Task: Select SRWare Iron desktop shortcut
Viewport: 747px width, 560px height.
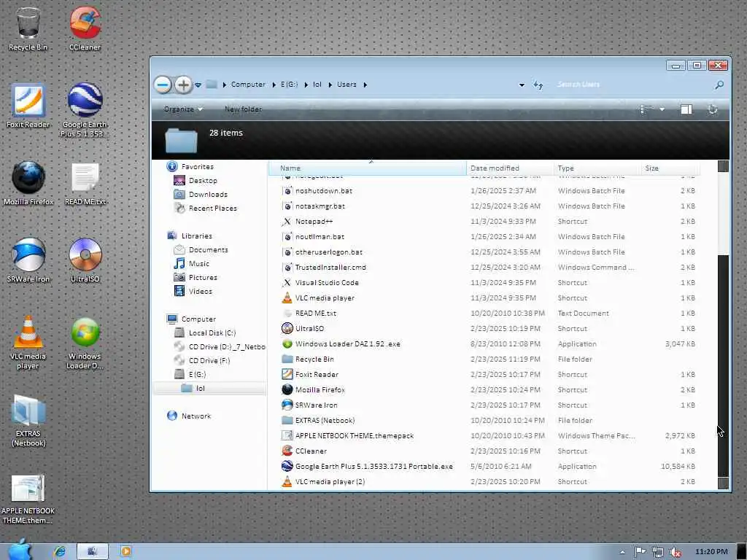Action: pos(28,260)
